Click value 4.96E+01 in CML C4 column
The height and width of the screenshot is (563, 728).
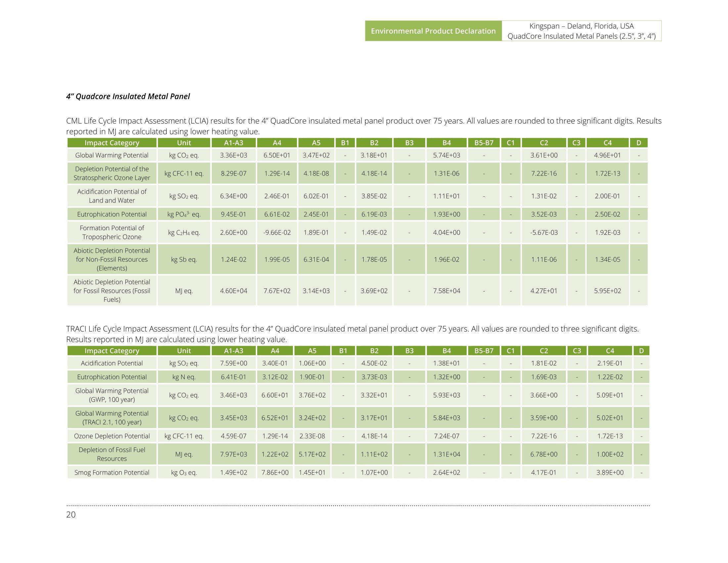[x=608, y=155]
